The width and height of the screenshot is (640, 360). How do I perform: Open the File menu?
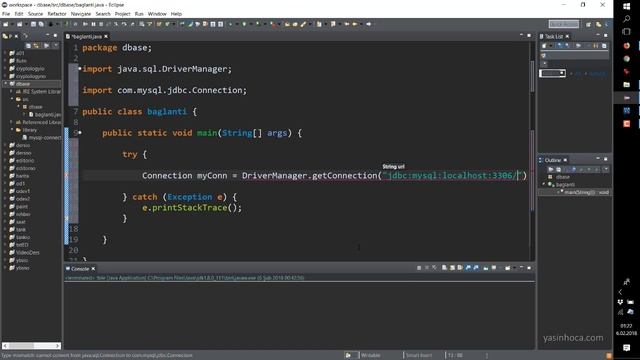pos(6,14)
